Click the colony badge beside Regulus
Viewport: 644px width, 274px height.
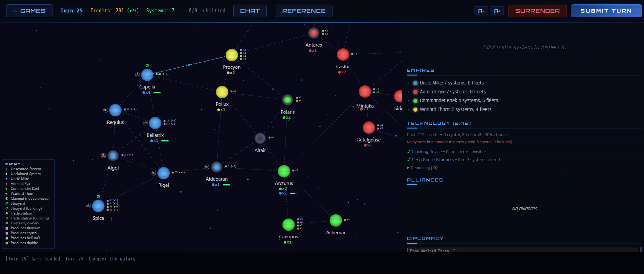click(106, 110)
